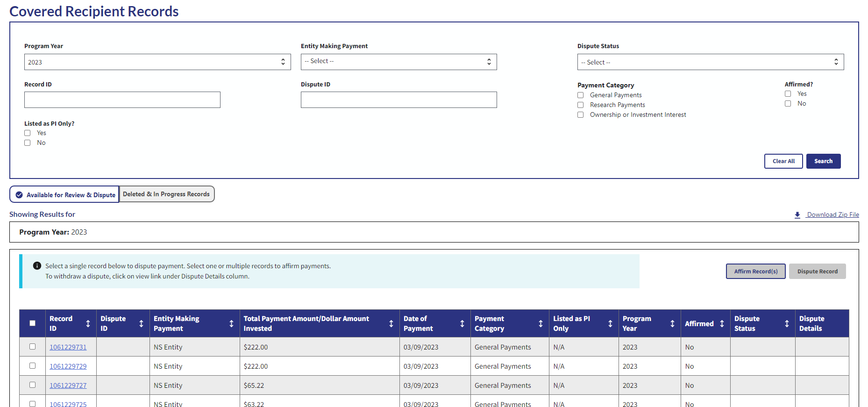
Task: Expand Entity Making Payment dropdown
Action: [398, 62]
